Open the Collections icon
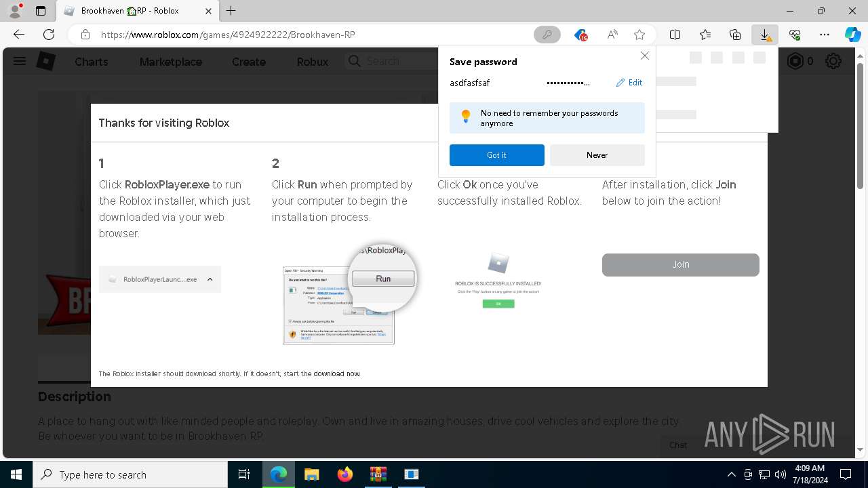The image size is (868, 488). pos(735,35)
